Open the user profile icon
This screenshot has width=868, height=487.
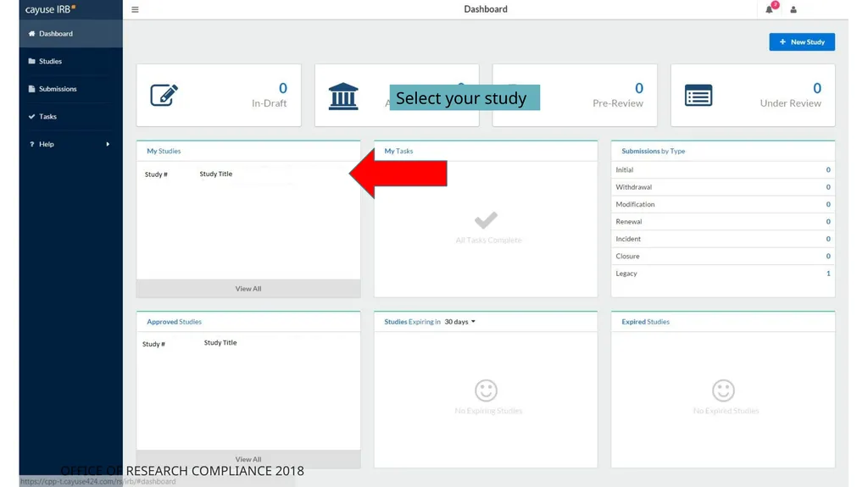(x=793, y=9)
